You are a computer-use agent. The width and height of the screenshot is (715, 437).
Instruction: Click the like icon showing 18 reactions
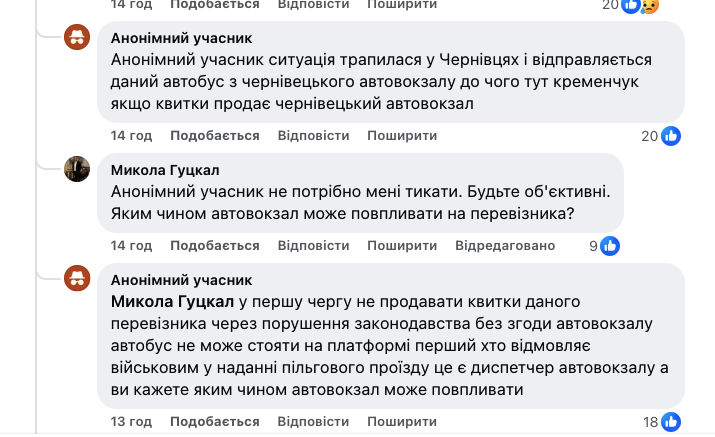[x=671, y=422]
